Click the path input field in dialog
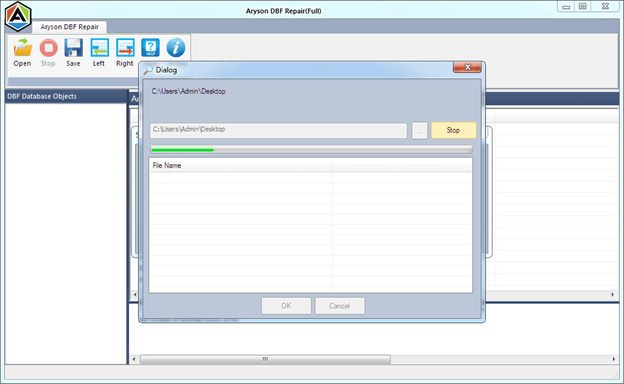The height and width of the screenshot is (384, 624). tap(278, 131)
